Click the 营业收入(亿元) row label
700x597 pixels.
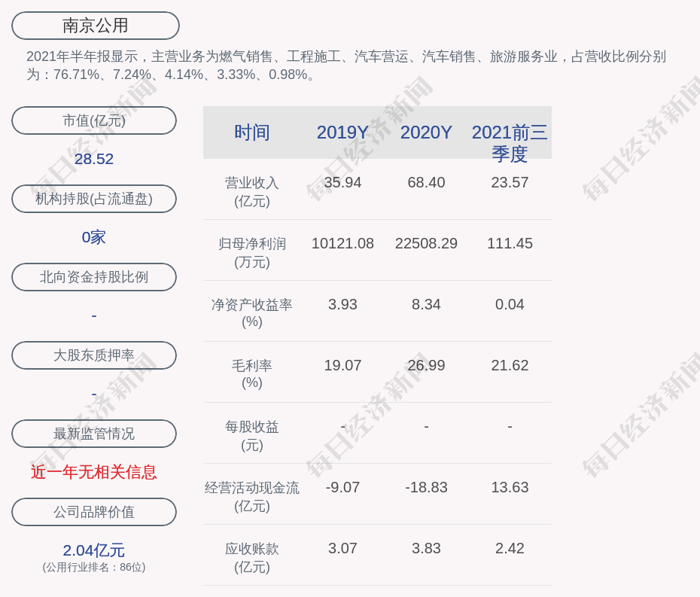point(252,192)
